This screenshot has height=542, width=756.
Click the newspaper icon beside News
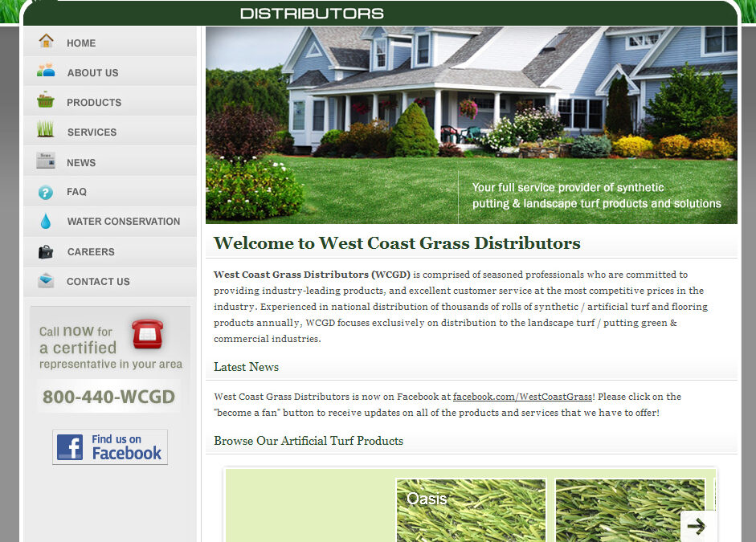click(46, 160)
